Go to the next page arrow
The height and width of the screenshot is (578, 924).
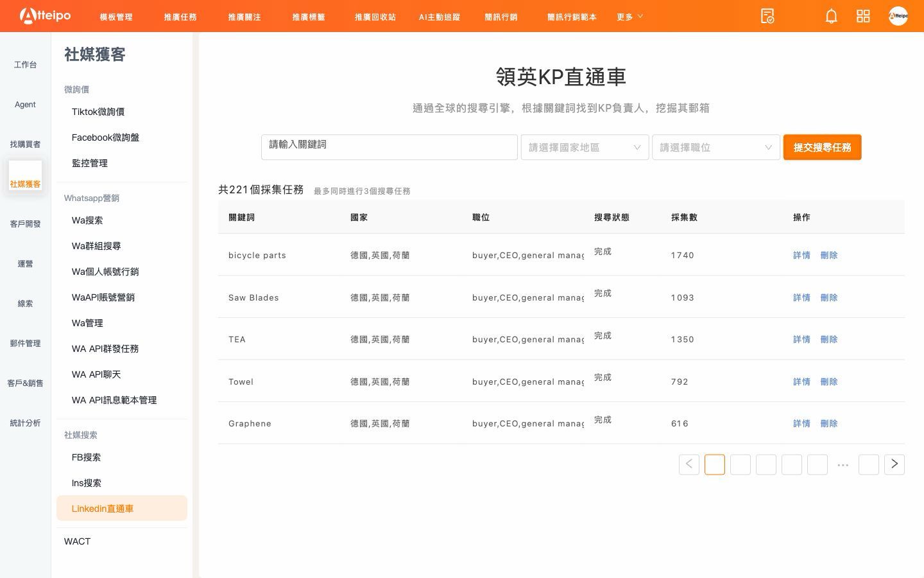[894, 464]
